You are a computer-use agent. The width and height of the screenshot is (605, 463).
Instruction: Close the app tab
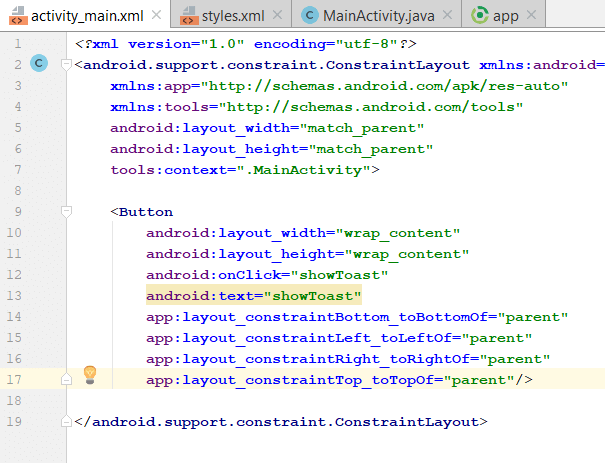point(531,15)
